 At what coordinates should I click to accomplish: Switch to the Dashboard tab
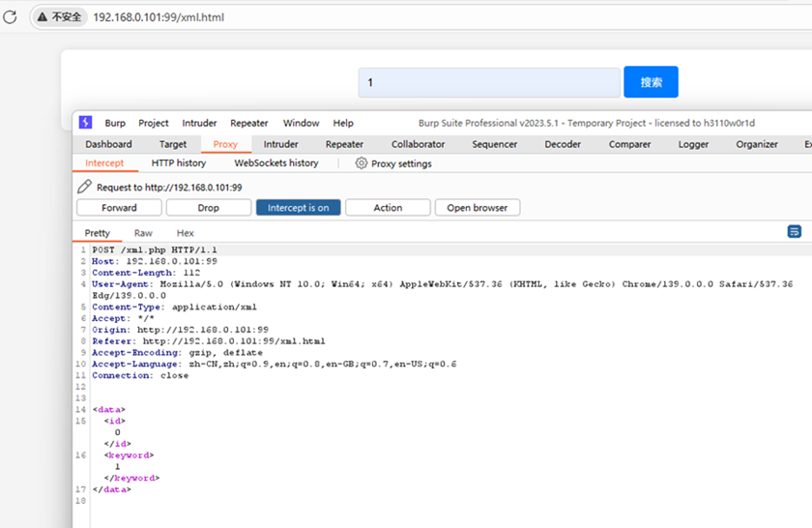point(108,144)
